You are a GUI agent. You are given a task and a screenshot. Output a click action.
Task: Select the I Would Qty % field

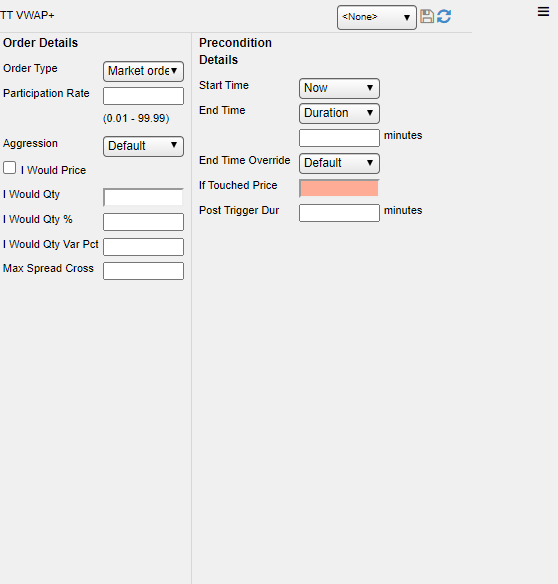pos(143,222)
